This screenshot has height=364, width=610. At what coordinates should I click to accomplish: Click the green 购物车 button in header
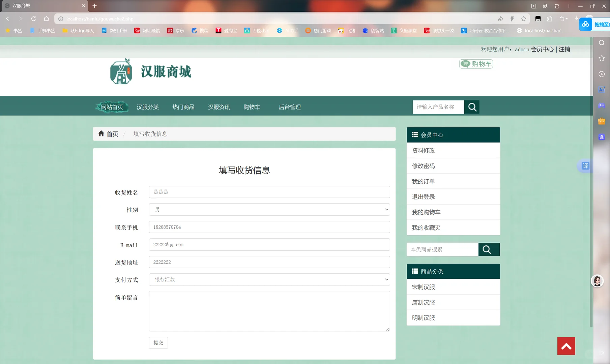coord(476,64)
